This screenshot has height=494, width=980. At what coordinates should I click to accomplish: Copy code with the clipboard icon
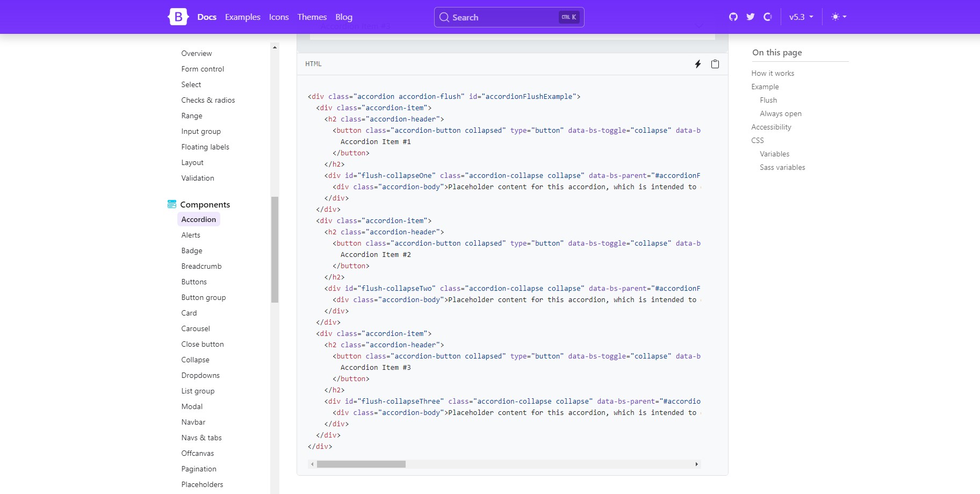click(x=715, y=64)
